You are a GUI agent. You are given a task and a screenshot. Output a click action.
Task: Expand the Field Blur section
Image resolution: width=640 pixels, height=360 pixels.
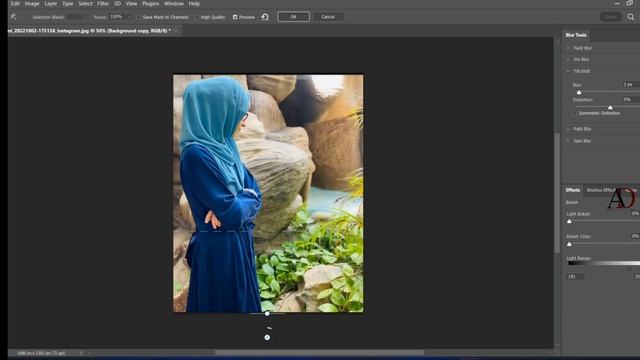tap(568, 48)
